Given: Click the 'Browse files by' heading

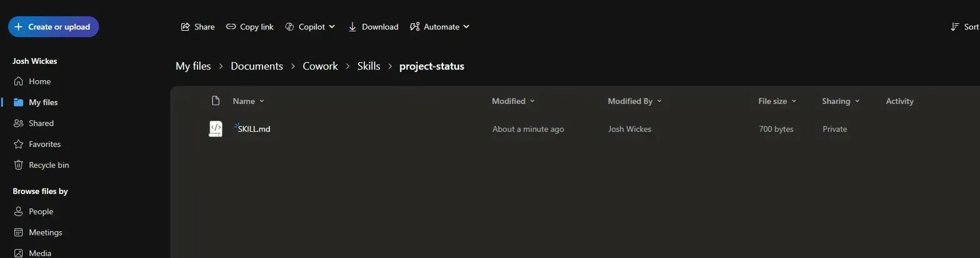Looking at the screenshot, I should 40,191.
